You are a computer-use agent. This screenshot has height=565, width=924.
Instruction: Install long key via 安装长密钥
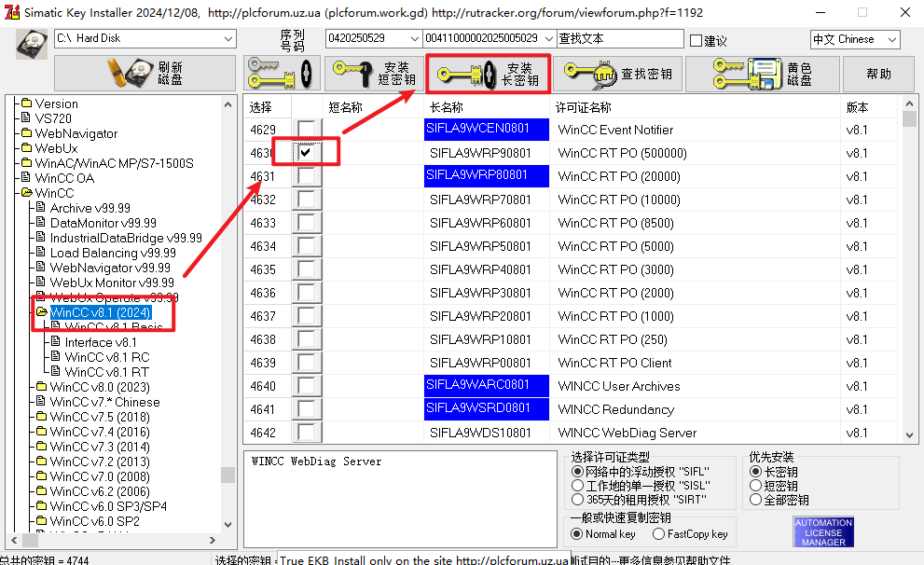(x=488, y=74)
